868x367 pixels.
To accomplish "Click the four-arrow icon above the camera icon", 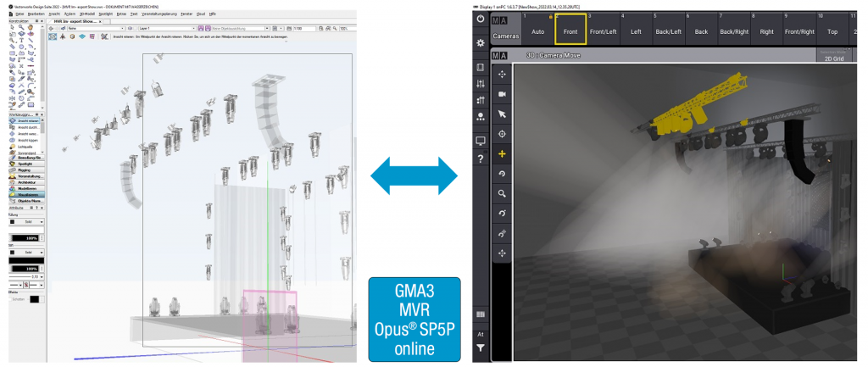I will tap(502, 75).
